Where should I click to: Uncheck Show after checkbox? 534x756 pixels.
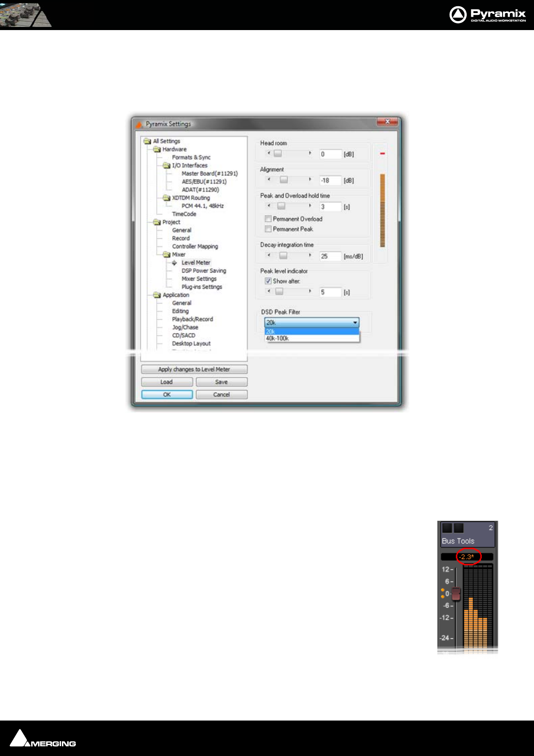pos(268,281)
